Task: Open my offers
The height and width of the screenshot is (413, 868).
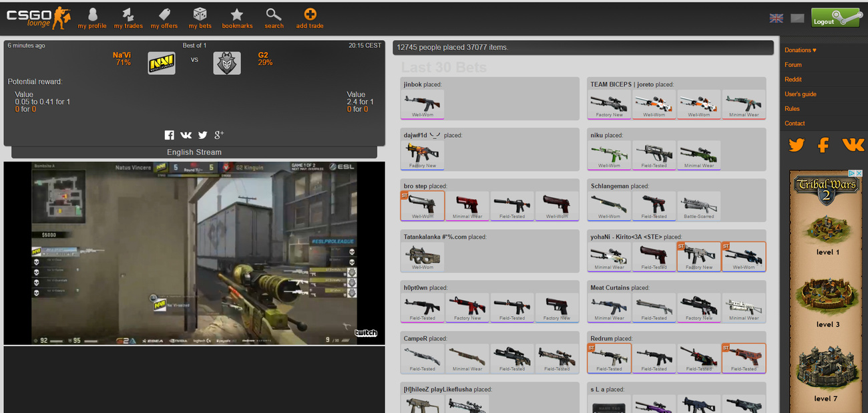Action: (x=164, y=18)
